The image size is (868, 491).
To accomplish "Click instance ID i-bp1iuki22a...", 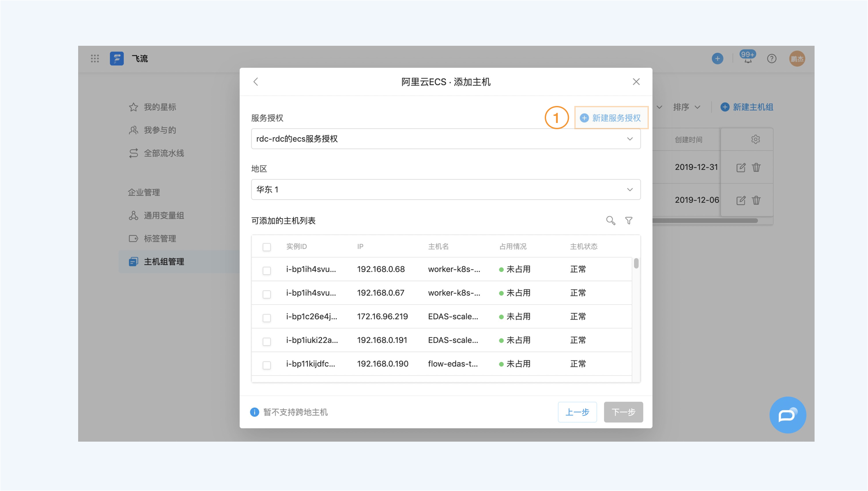I will (312, 340).
